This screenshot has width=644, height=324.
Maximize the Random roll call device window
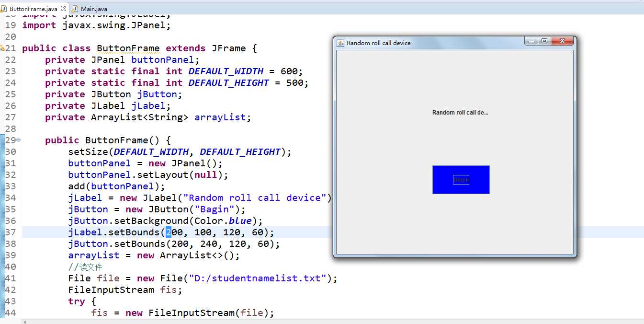point(544,42)
